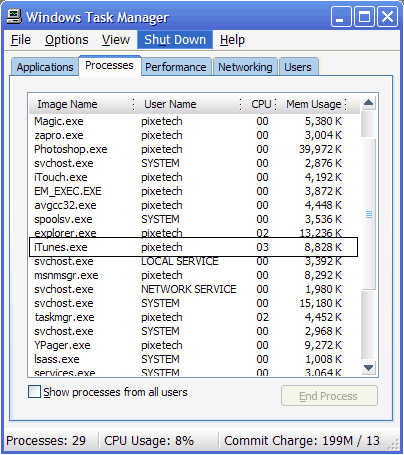Viewport: 404px width, 455px height.
Task: Sort by the Image Name column header
Action: [x=82, y=104]
